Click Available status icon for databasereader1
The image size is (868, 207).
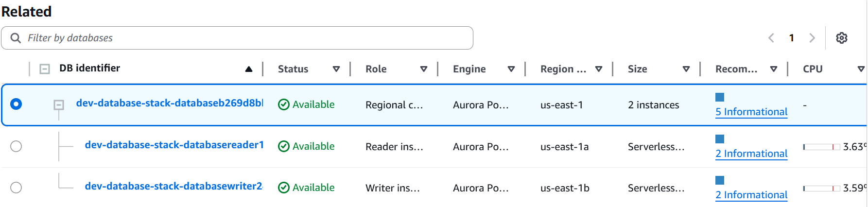point(284,146)
